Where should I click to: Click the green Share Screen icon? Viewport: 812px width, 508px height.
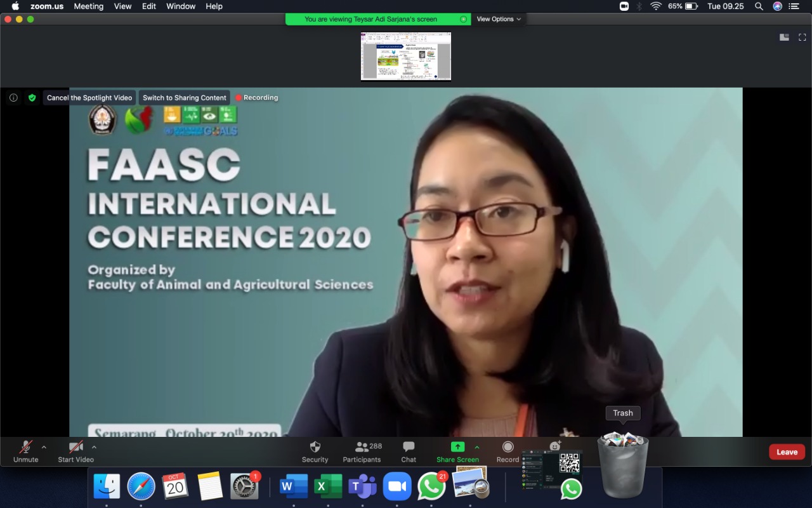click(457, 447)
